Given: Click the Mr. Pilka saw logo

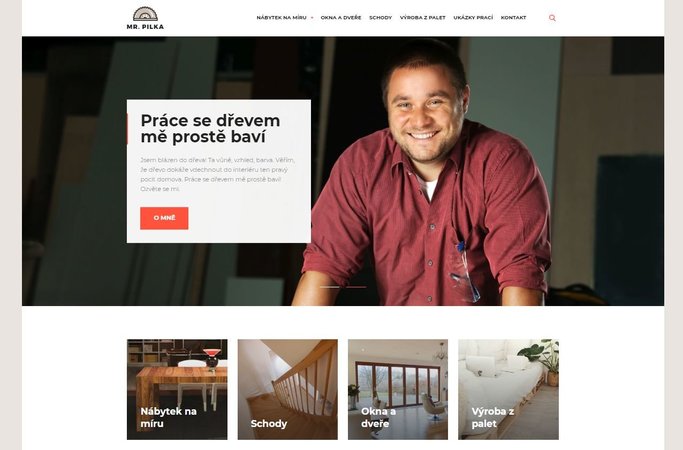Looking at the screenshot, I should pos(145,14).
